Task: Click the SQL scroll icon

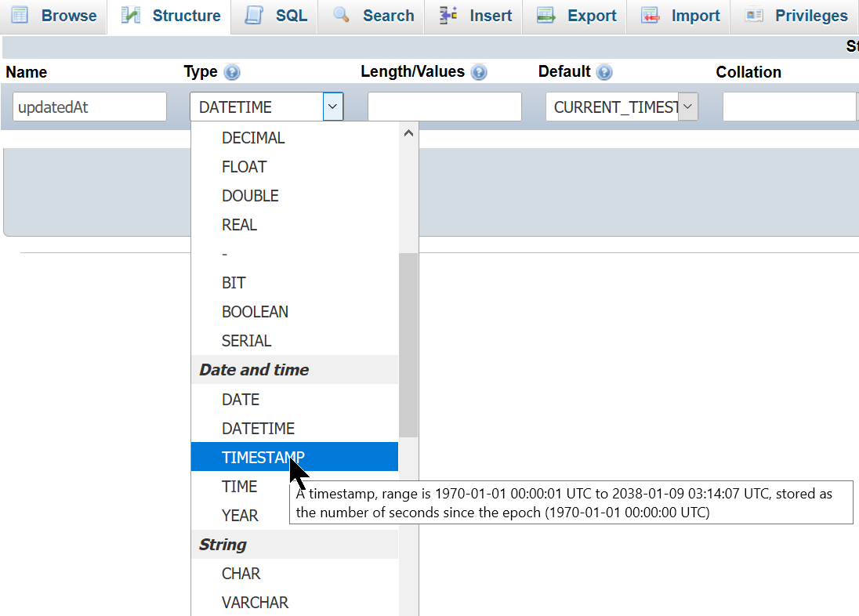Action: pyautogui.click(x=255, y=16)
